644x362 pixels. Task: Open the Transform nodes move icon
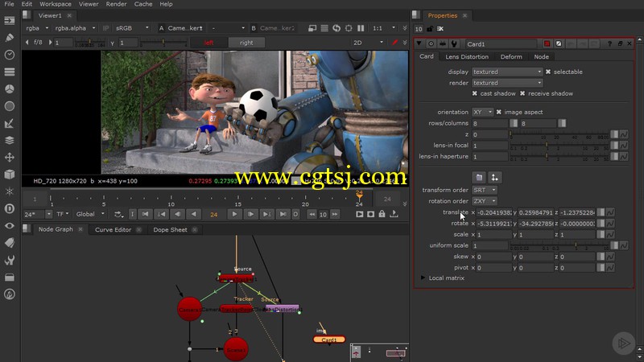point(10,158)
